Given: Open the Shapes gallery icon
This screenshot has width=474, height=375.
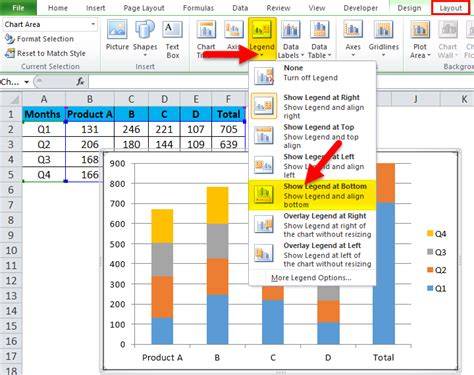Looking at the screenshot, I should pos(145,30).
